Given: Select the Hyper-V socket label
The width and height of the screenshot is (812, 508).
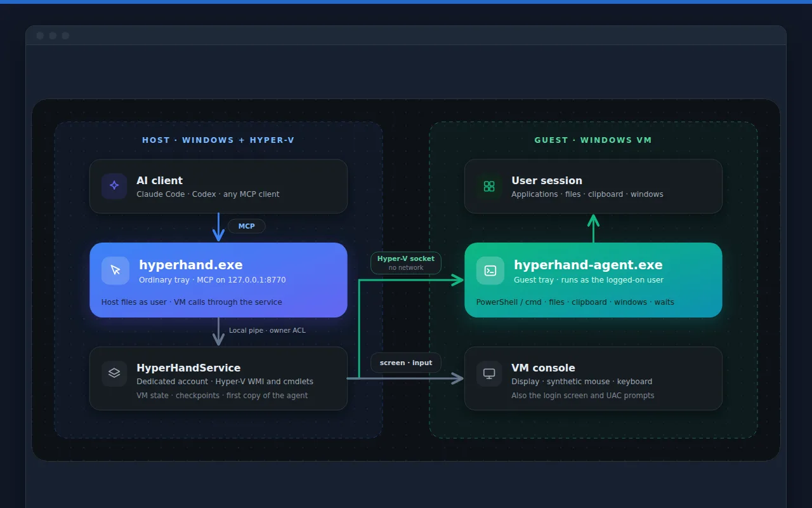Looking at the screenshot, I should tap(406, 263).
